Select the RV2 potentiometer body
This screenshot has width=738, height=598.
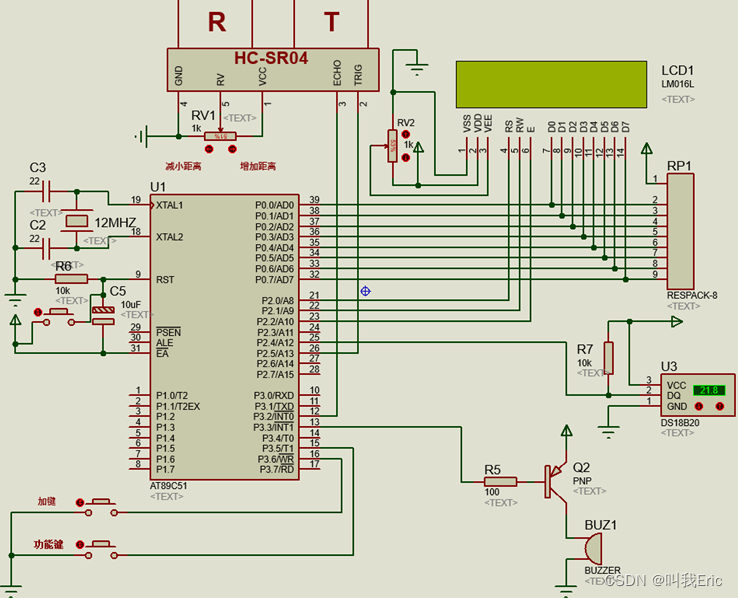click(393, 146)
